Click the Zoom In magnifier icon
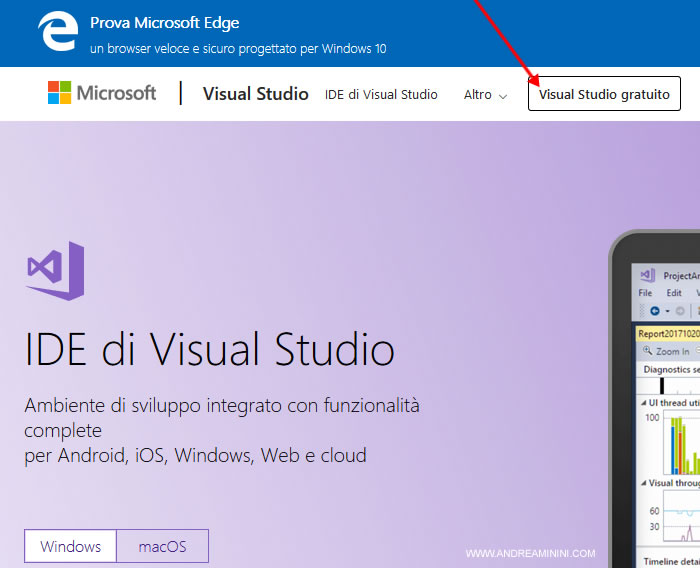 point(647,351)
